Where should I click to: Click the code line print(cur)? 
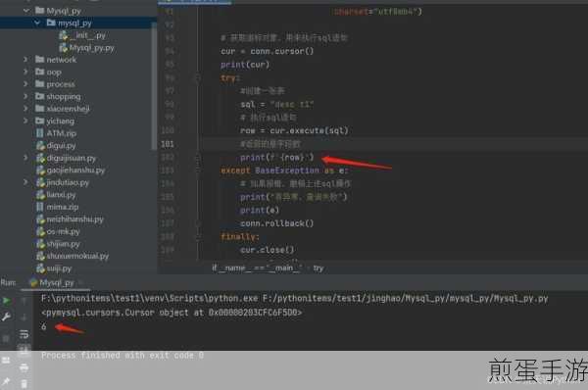[x=245, y=65]
